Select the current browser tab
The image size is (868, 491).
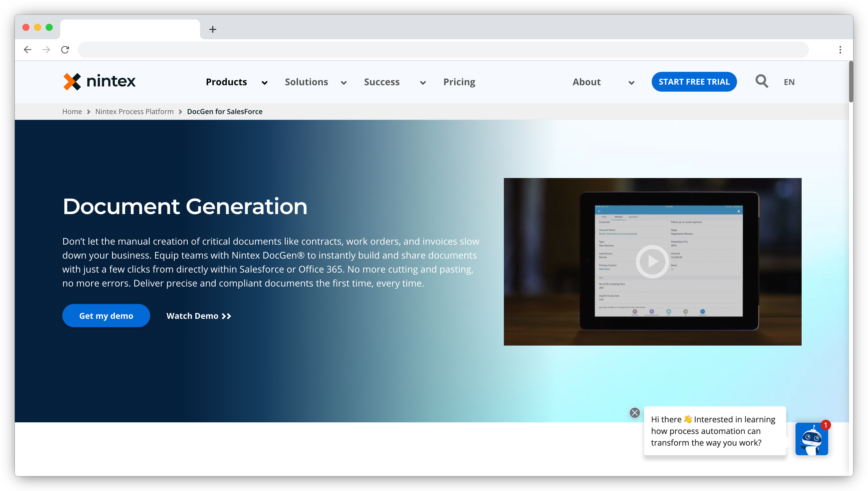point(130,29)
